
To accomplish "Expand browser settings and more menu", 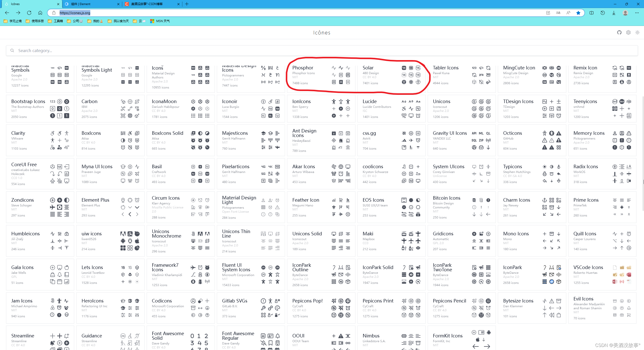I will pos(637,13).
